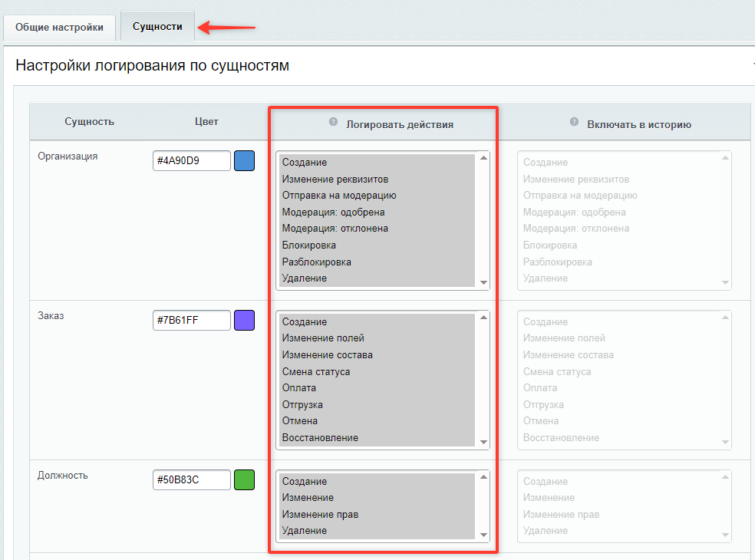Select Блокировка in Организация log list
This screenshot has height=560, width=755.
(x=377, y=245)
